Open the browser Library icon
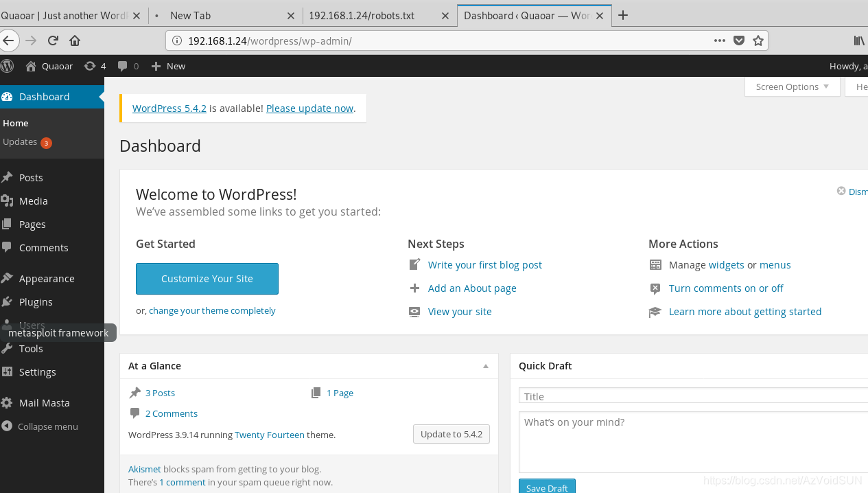The height and width of the screenshot is (493, 868). [x=859, y=41]
